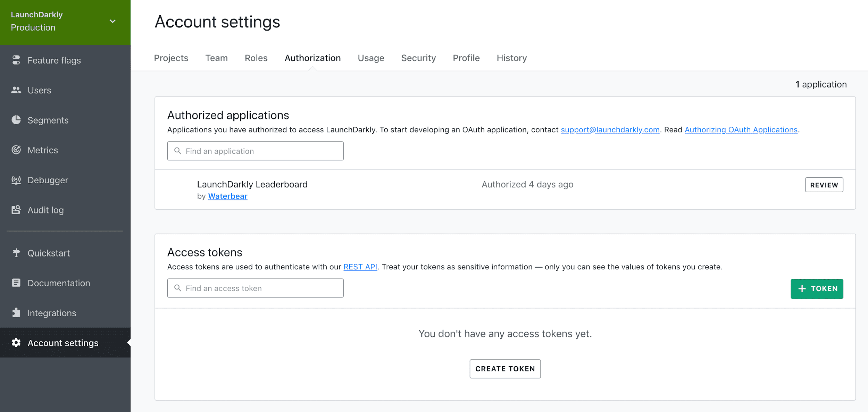The image size is (868, 412).
Task: Click the Segments pie chart icon
Action: point(16,120)
